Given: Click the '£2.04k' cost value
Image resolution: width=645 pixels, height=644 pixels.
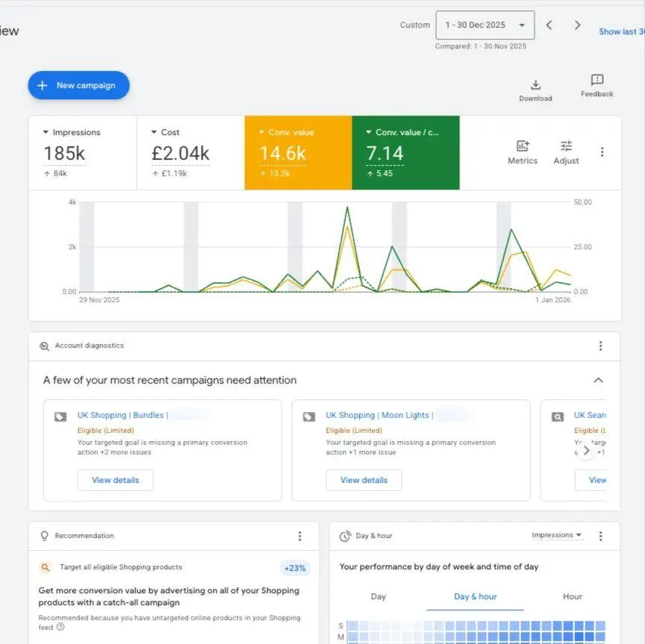Looking at the screenshot, I should click(x=180, y=154).
